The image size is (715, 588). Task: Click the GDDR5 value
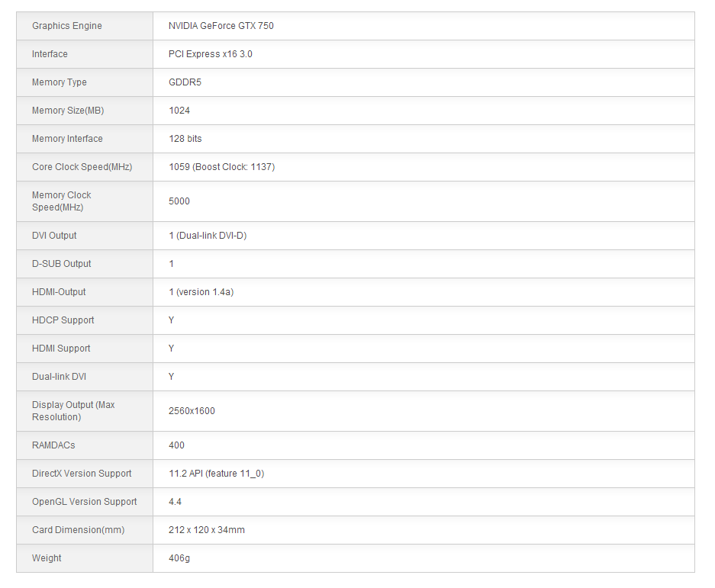(x=185, y=82)
